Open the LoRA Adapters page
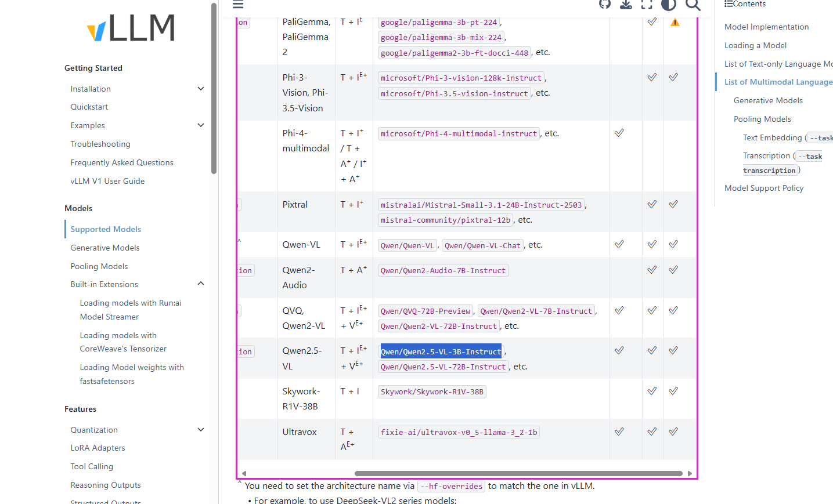Viewport: 833px width, 504px height. [98, 448]
